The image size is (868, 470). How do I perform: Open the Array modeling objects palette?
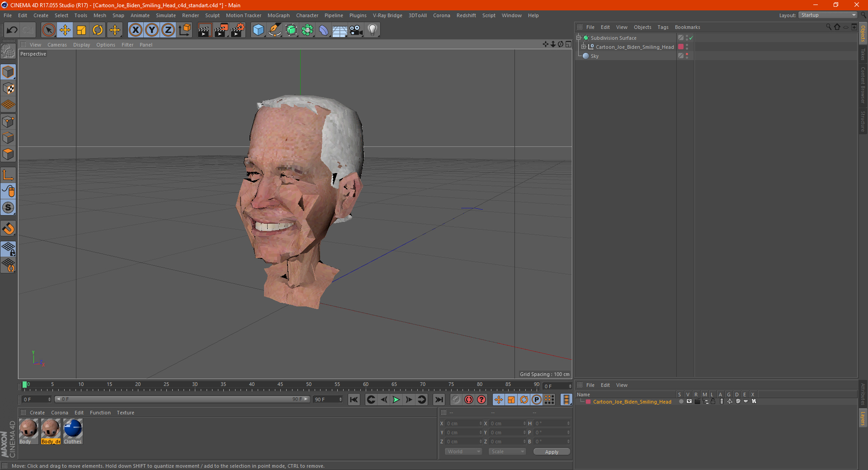(307, 30)
